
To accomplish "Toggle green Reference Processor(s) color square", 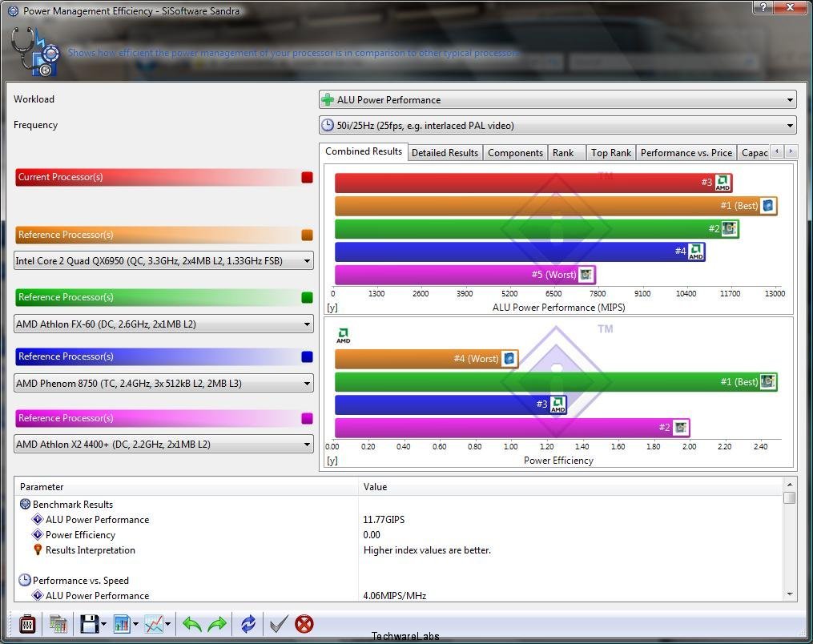I will point(307,297).
